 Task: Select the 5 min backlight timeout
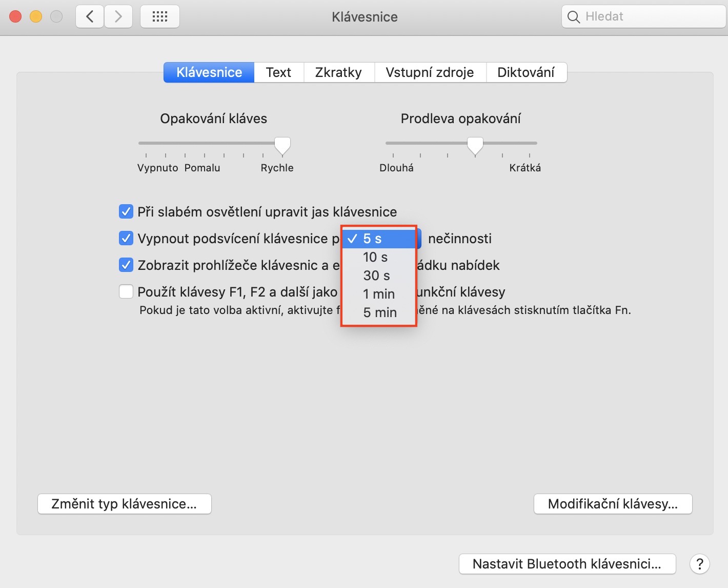[x=380, y=312]
